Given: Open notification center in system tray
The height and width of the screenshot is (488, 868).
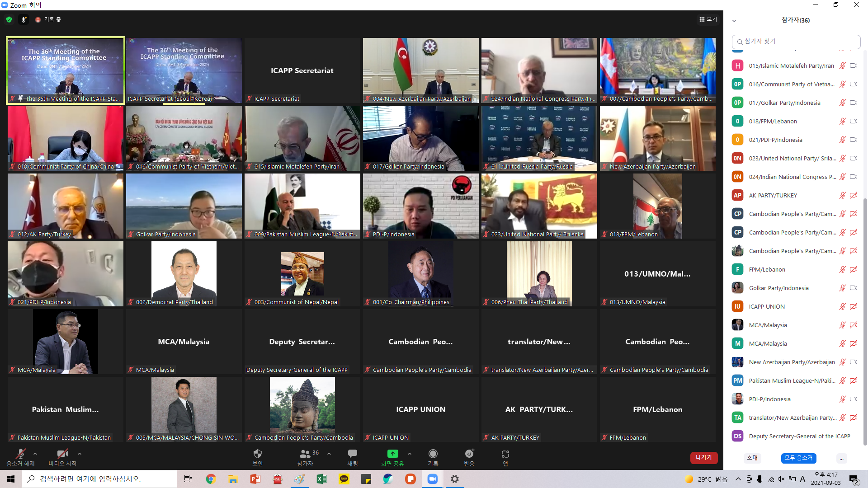Looking at the screenshot, I should [x=854, y=479].
